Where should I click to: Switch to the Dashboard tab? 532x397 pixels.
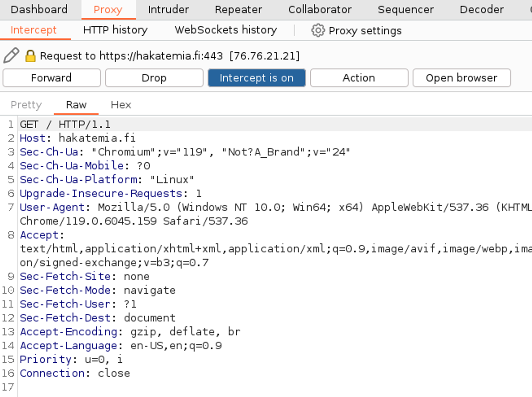click(x=39, y=9)
